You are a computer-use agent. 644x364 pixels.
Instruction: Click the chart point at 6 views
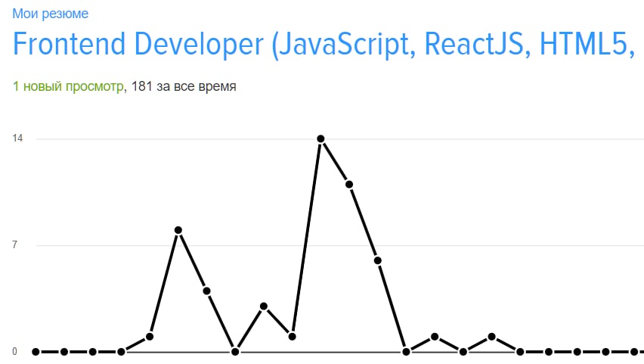tap(378, 261)
